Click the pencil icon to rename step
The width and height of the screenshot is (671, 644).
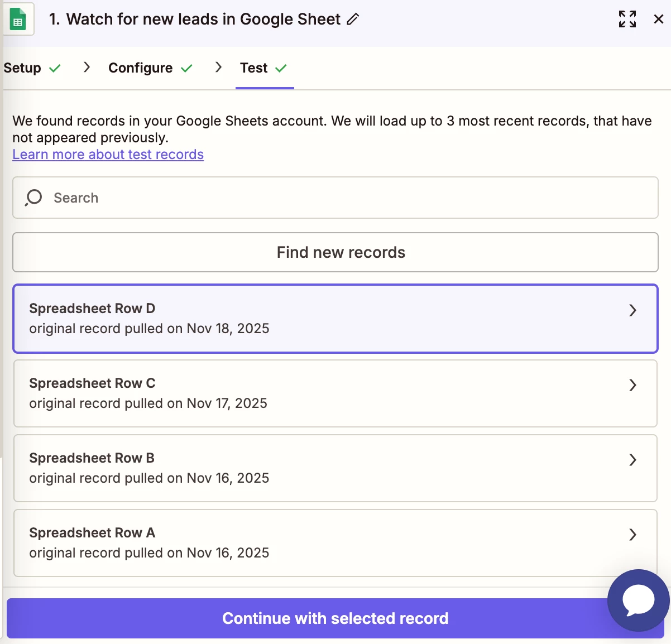353,20
